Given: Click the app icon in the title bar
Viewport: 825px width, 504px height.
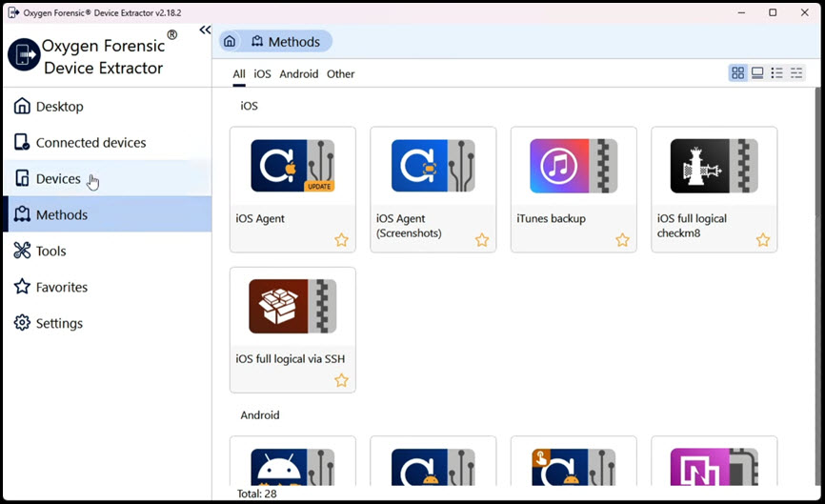Looking at the screenshot, I should [x=13, y=12].
